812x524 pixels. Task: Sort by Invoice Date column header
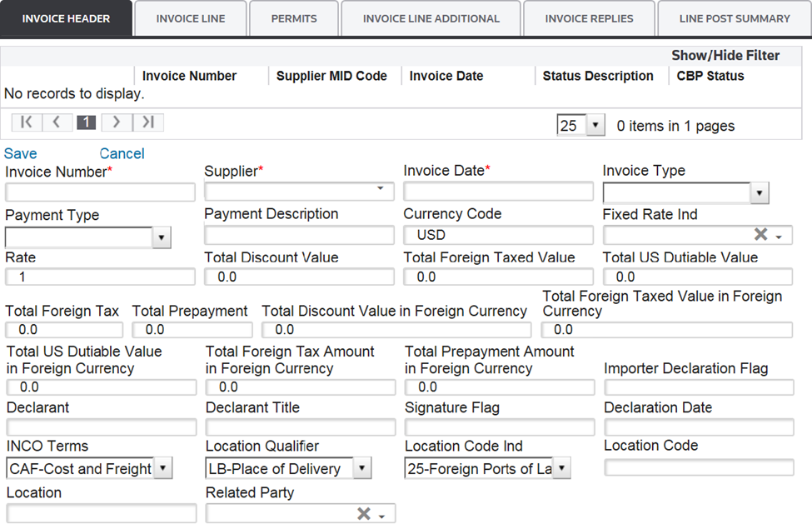coord(446,76)
